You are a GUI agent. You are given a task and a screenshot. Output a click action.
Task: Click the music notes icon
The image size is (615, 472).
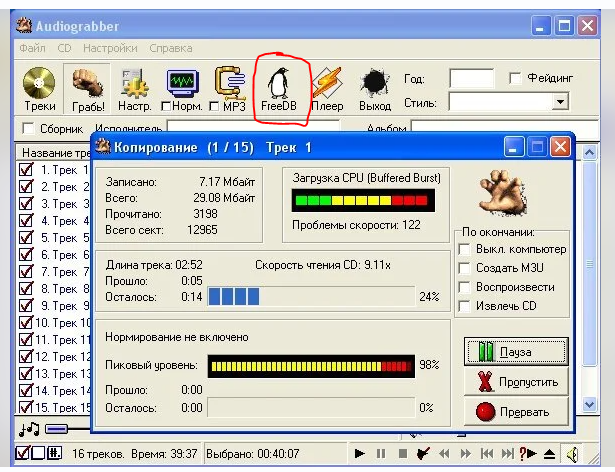coord(29,429)
